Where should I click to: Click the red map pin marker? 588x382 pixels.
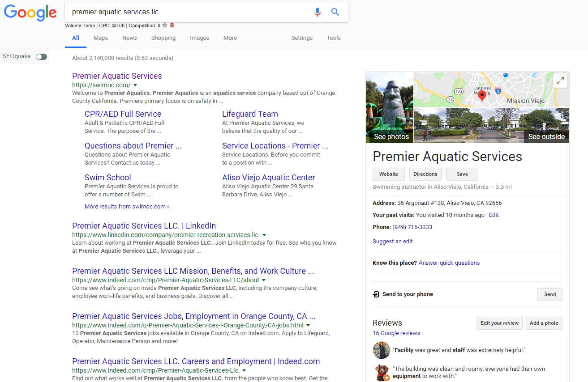point(482,96)
